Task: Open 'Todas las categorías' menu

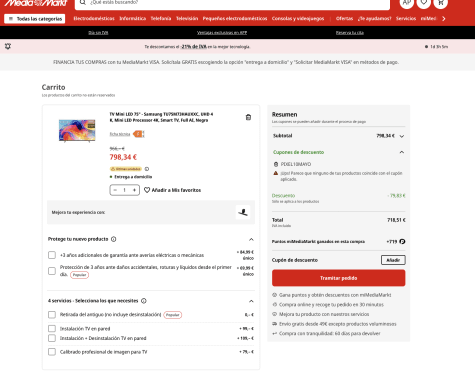Action: [x=35, y=19]
